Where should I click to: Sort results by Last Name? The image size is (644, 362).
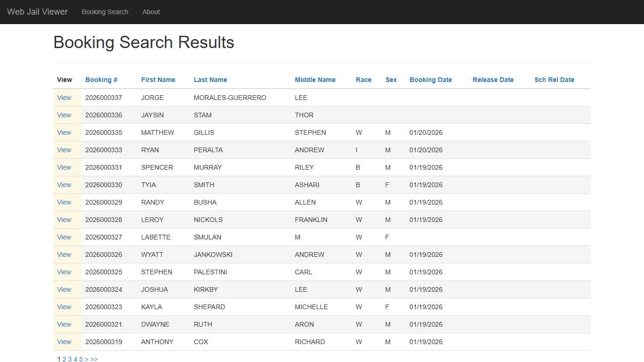click(210, 80)
